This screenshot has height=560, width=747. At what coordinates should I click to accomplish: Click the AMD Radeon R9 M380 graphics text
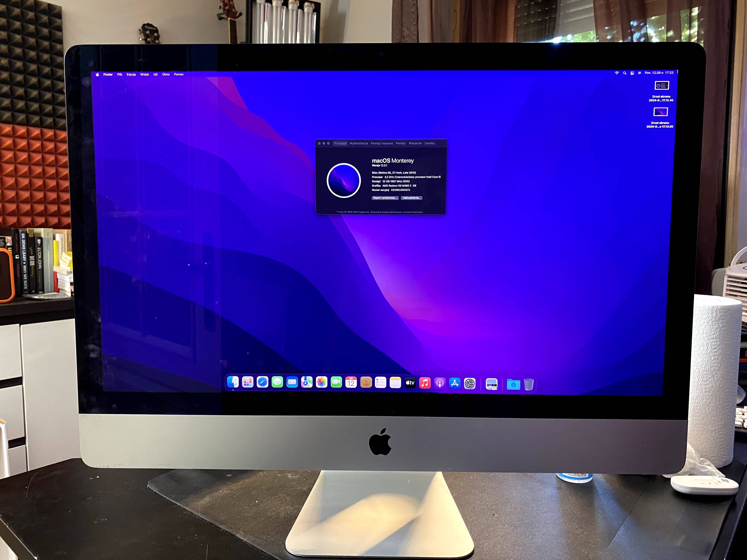399,186
